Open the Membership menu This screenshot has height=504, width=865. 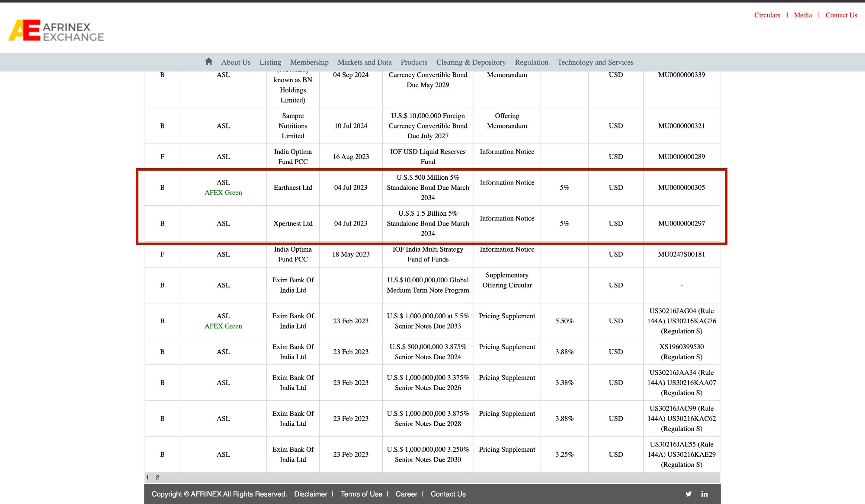pyautogui.click(x=309, y=62)
